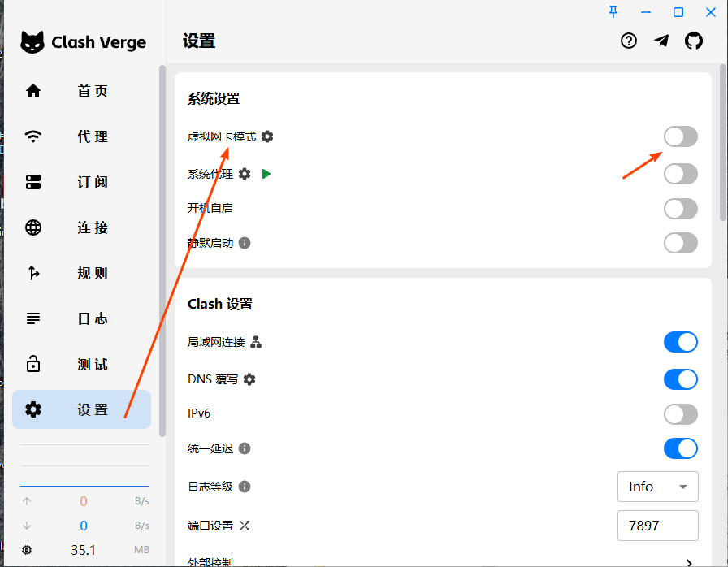Click the fork icon for rules
The height and width of the screenshot is (567, 728).
click(33, 273)
